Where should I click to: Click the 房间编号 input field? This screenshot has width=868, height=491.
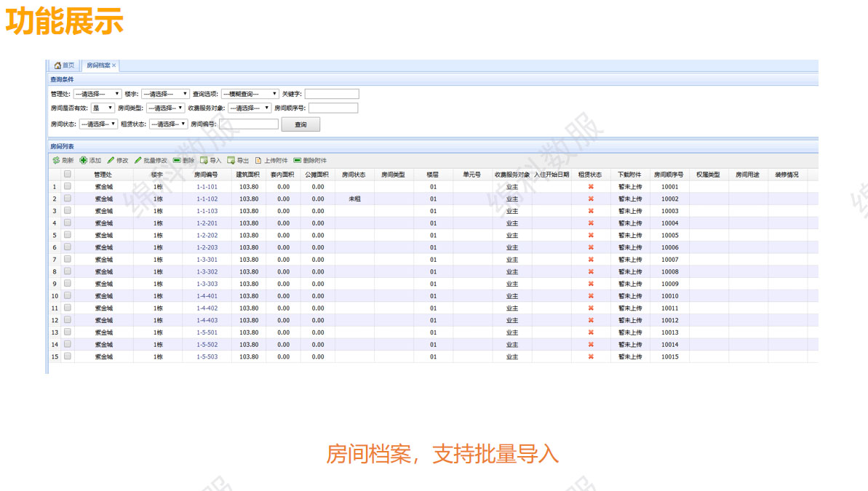point(249,124)
